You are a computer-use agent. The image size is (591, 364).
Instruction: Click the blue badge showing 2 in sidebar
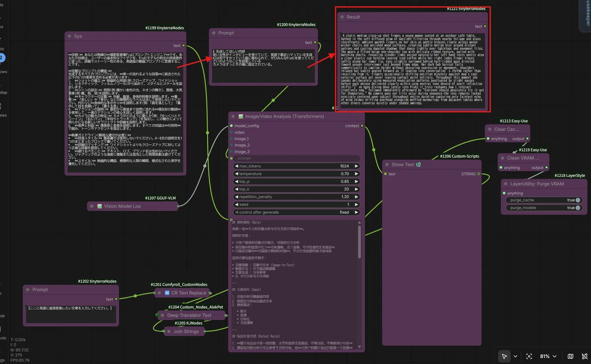pyautogui.click(x=2, y=58)
